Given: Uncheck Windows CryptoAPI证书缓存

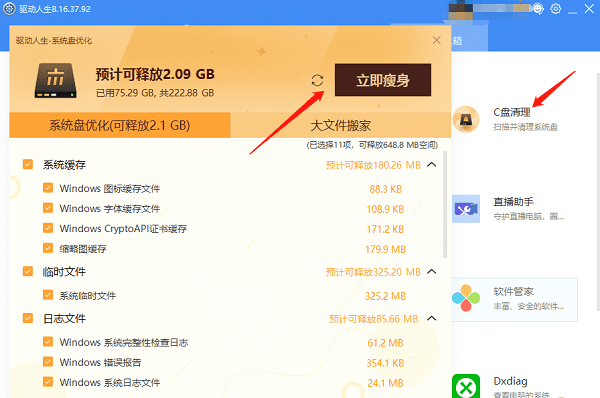Looking at the screenshot, I should 48,228.
